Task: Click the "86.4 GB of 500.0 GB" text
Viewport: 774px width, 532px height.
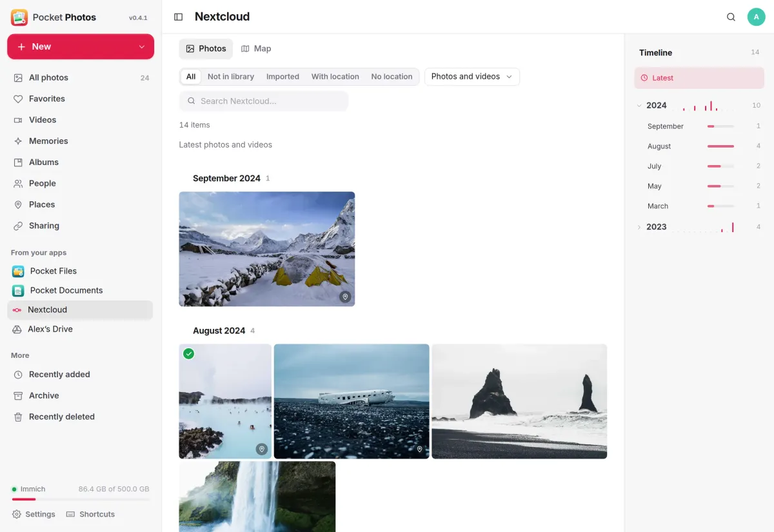Action: tap(114, 489)
